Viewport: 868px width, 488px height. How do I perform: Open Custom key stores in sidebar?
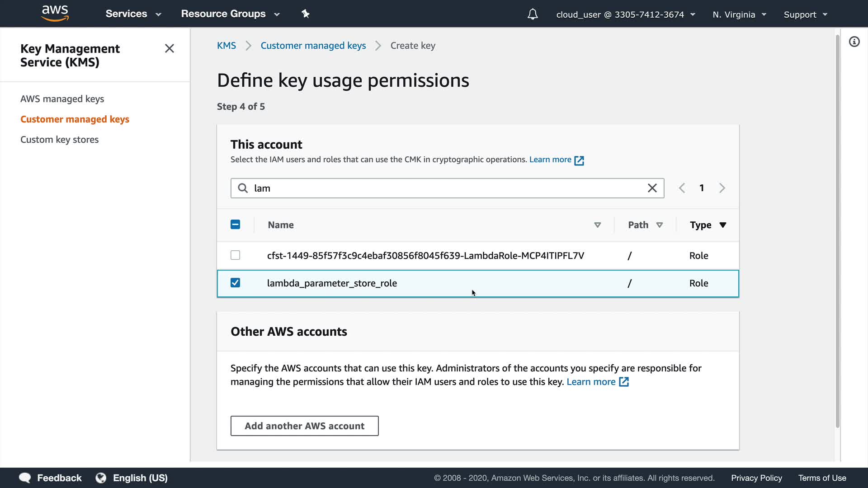59,140
